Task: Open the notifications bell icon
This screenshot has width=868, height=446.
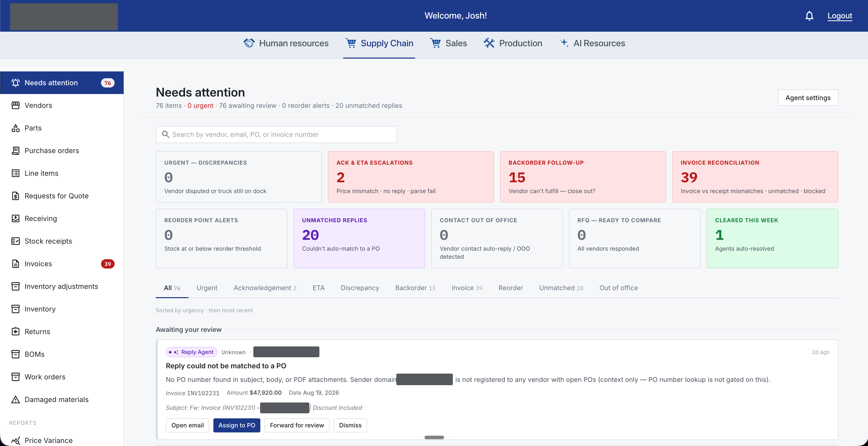Action: pos(809,16)
